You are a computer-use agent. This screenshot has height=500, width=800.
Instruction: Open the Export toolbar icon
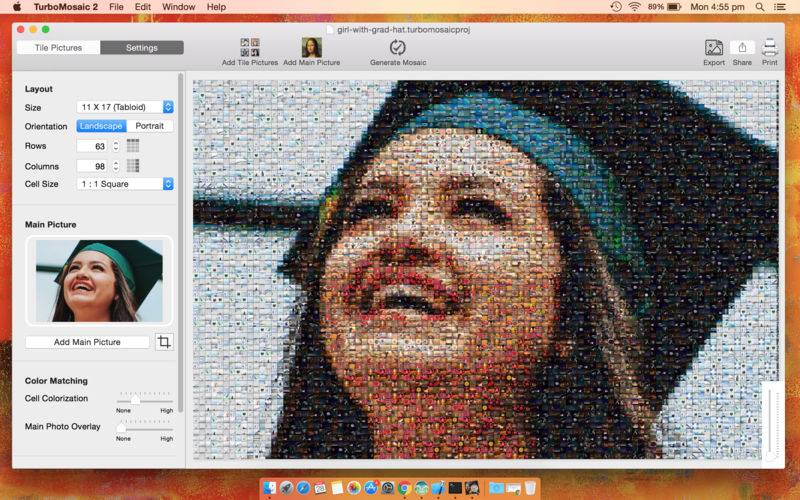[x=713, y=47]
